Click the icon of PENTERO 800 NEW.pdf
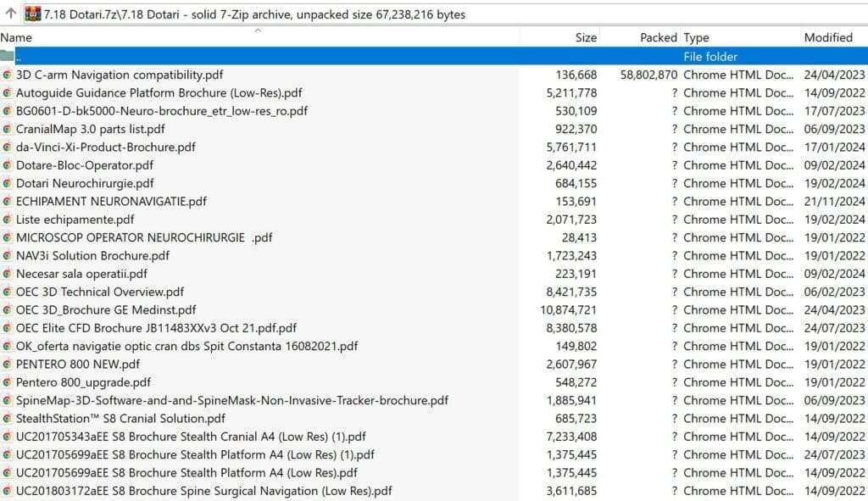Viewport: 868px width, 501px height. point(7,365)
